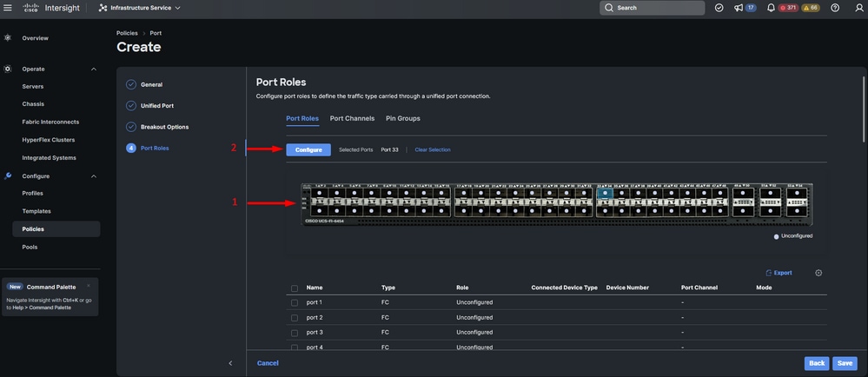This screenshot has height=377, width=868.
Task: Open the table settings gear icon
Action: coord(818,273)
